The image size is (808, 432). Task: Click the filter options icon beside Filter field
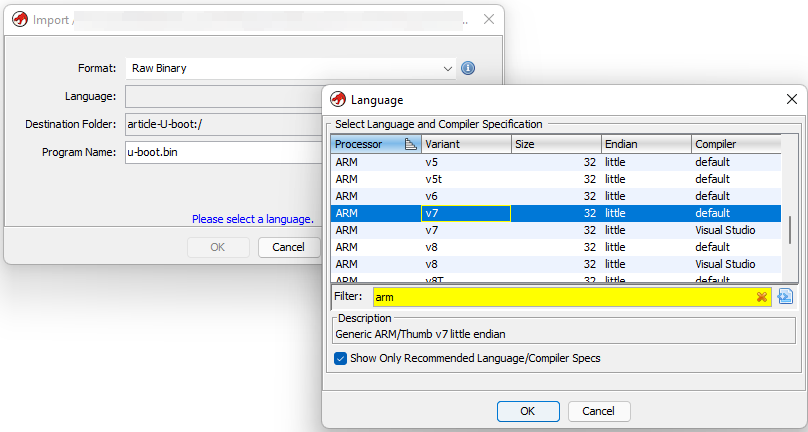tap(785, 296)
